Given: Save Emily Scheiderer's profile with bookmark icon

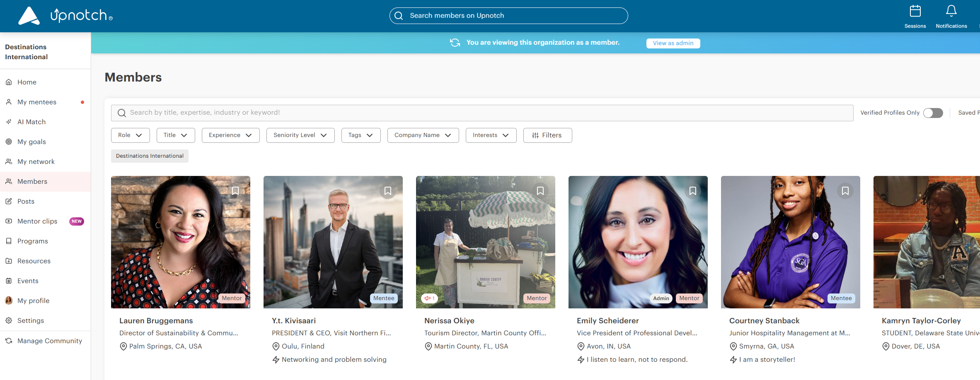Looking at the screenshot, I should tap(692, 191).
